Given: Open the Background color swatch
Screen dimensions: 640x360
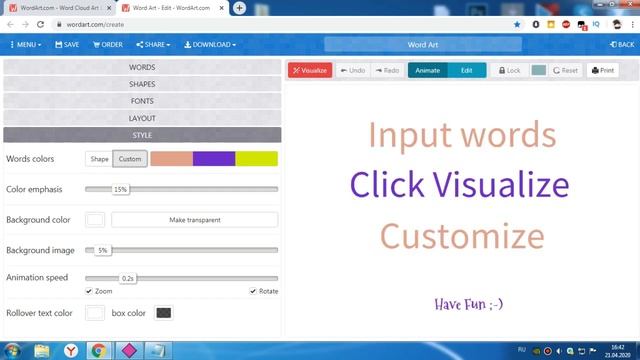Looking at the screenshot, I should point(95,220).
